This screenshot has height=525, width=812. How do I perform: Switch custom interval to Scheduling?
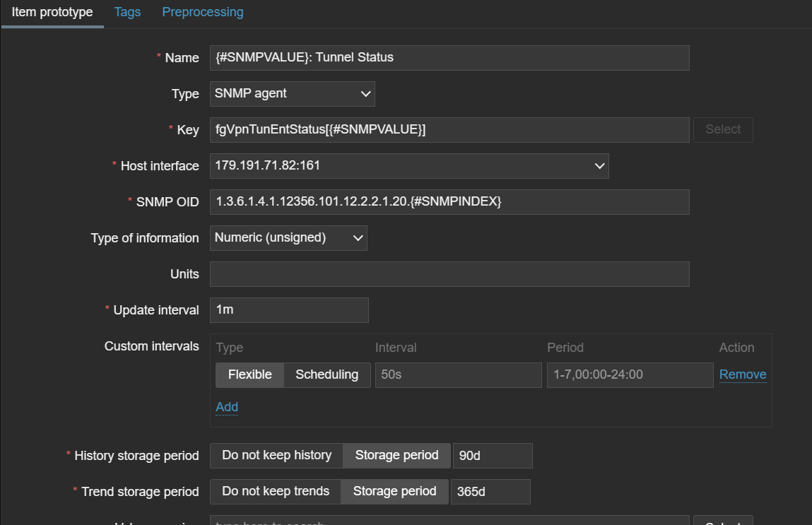click(x=326, y=374)
